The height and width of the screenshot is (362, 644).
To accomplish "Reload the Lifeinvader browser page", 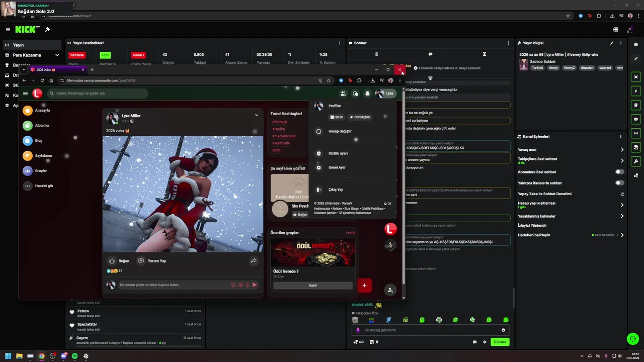I will pyautogui.click(x=42, y=80).
